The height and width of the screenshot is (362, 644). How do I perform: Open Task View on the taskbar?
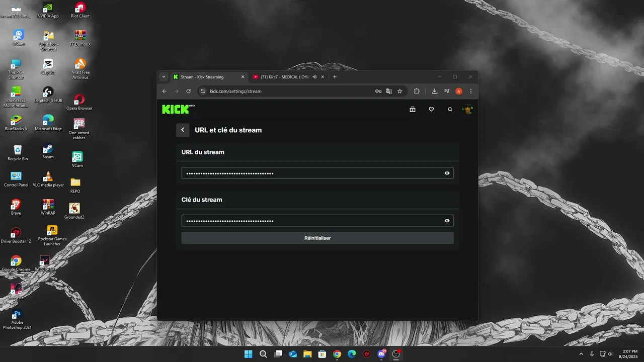point(278,354)
